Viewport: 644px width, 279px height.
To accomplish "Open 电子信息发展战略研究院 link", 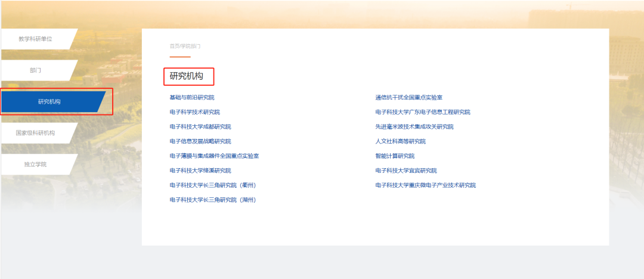I will coord(200,141).
